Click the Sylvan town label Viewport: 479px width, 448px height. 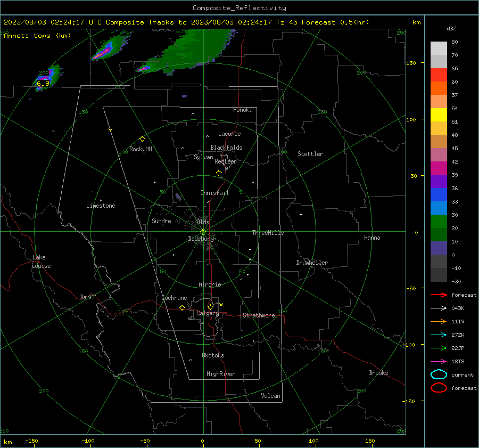click(x=203, y=157)
